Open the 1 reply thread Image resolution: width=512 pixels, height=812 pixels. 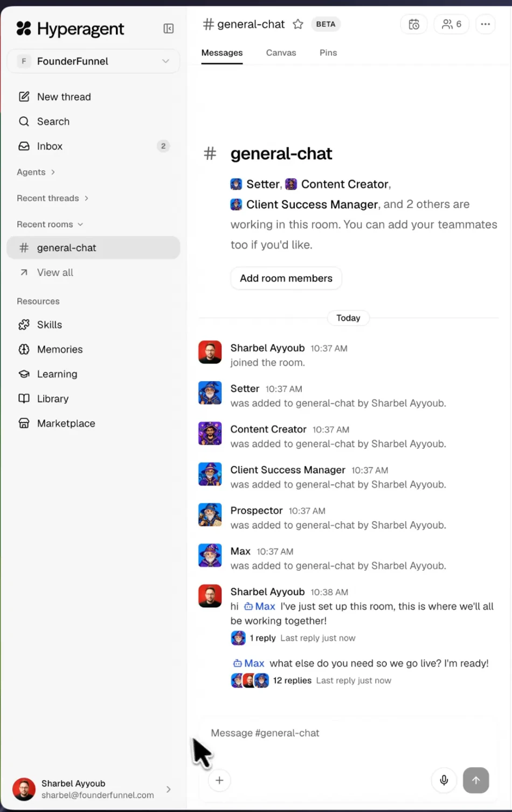click(262, 639)
